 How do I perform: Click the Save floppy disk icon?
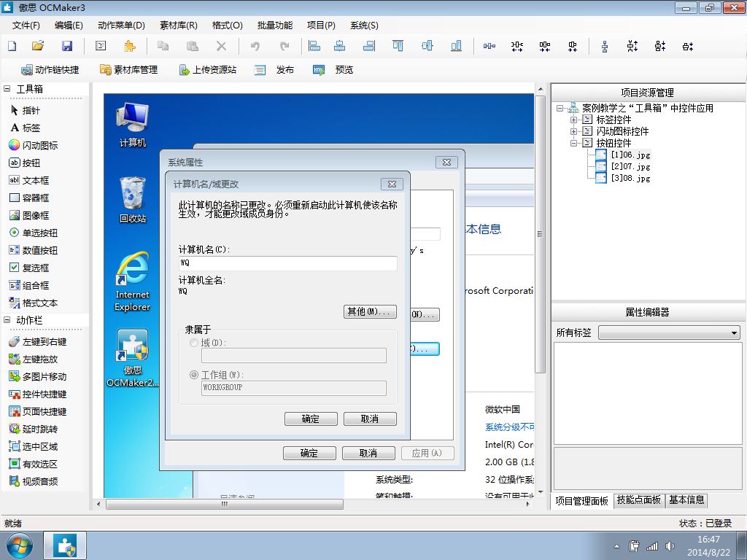pyautogui.click(x=67, y=46)
